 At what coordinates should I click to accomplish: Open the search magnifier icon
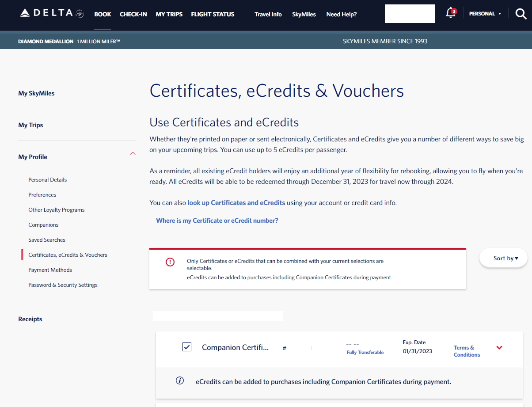tap(521, 14)
